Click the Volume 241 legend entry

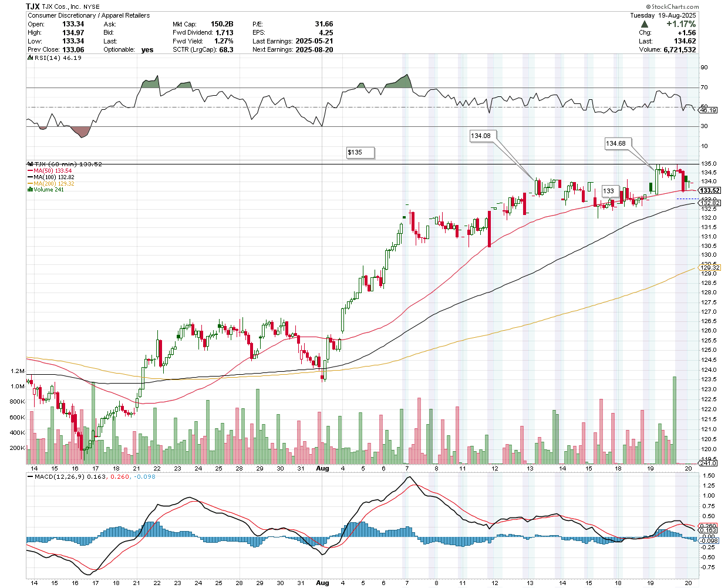point(49,190)
